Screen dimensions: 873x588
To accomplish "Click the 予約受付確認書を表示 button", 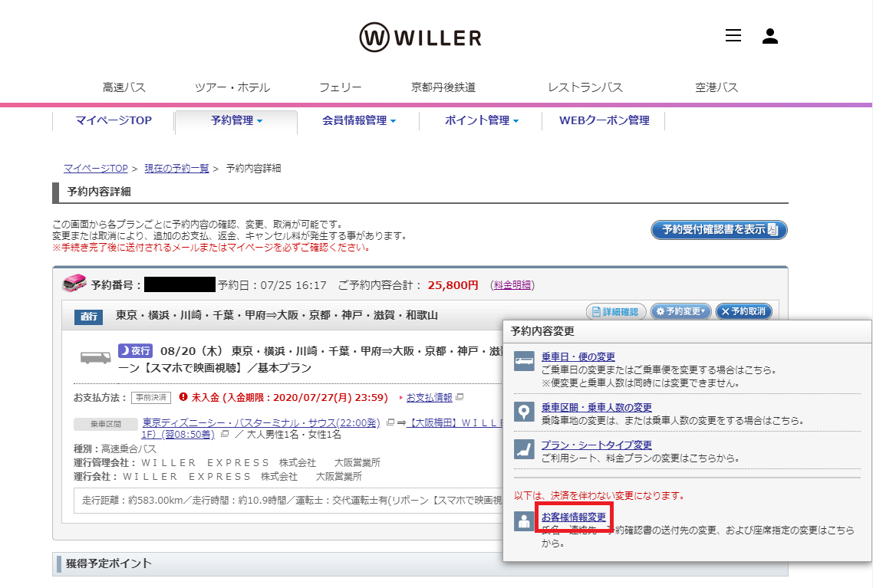I will [x=719, y=230].
